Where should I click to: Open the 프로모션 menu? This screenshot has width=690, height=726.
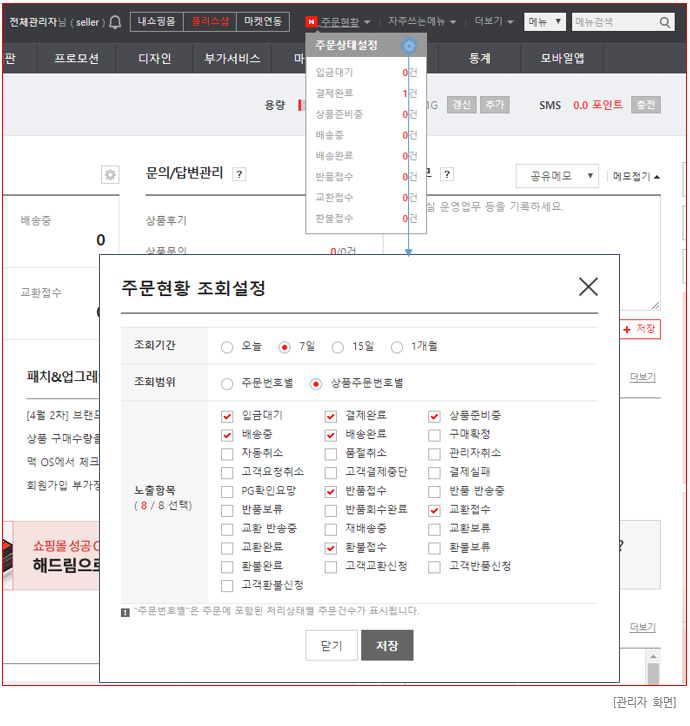click(x=76, y=59)
